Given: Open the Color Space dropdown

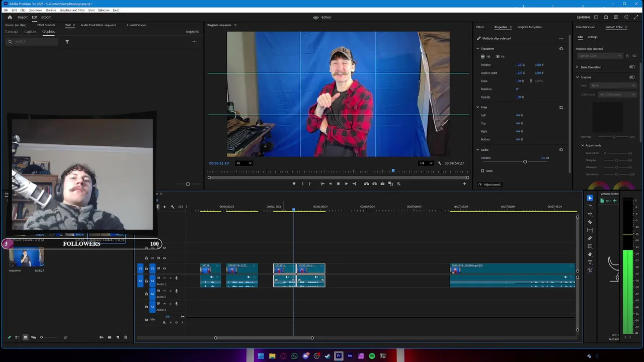Looking at the screenshot, I should pos(617,95).
